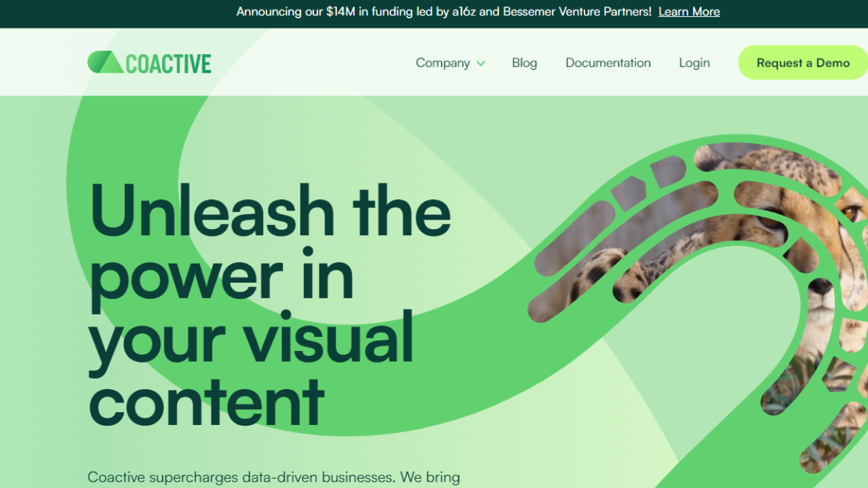Screen dimensions: 868x488
Task: Select Blog from the top navigation
Action: pyautogui.click(x=524, y=63)
